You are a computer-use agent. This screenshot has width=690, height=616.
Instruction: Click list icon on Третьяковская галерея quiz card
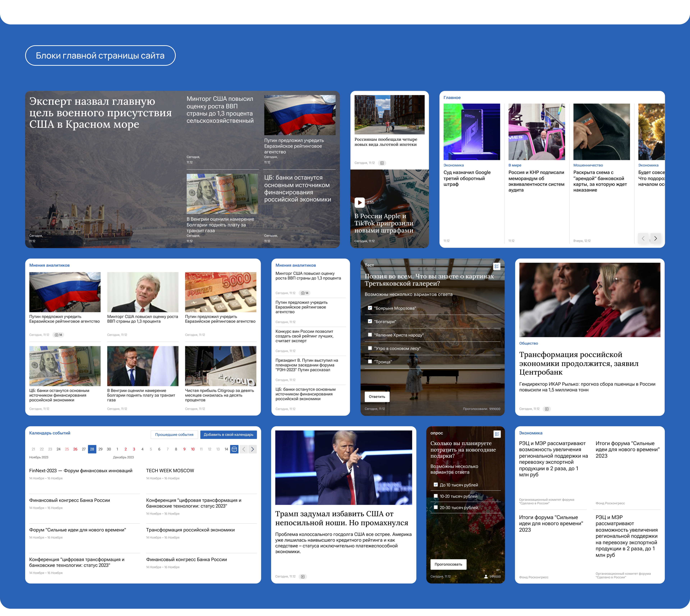pyautogui.click(x=497, y=266)
